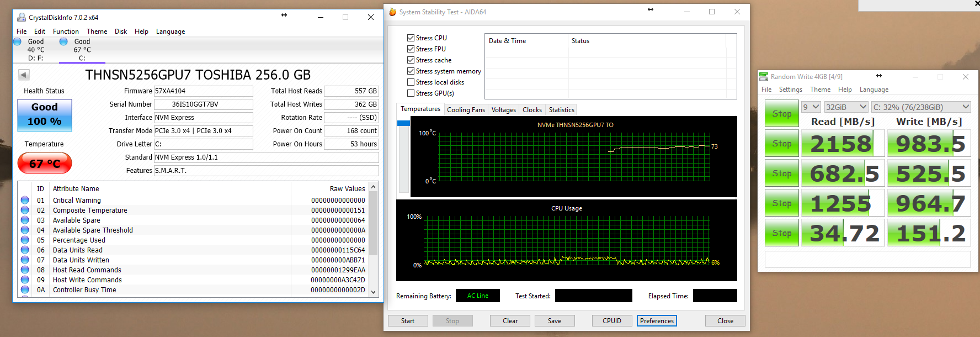Click the Save button in AIDA64
The height and width of the screenshot is (337, 980).
click(x=555, y=321)
